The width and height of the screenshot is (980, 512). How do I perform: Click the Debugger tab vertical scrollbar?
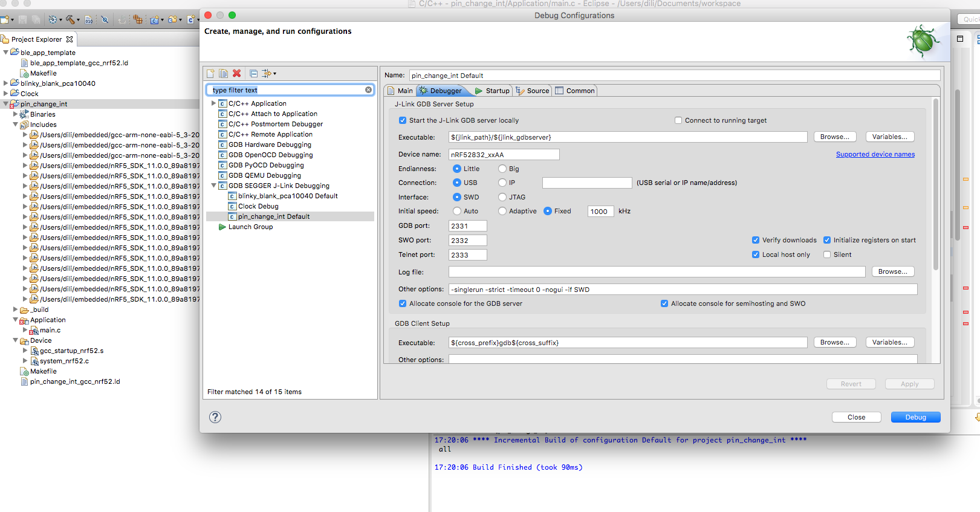936,184
